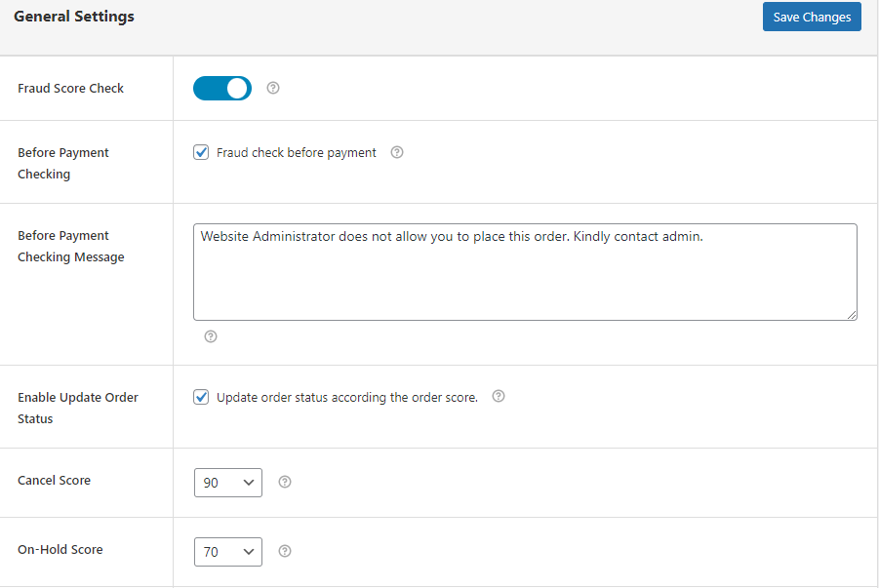This screenshot has width=879, height=588.
Task: Click the 'Fraud Score Check' row label
Action: (71, 89)
